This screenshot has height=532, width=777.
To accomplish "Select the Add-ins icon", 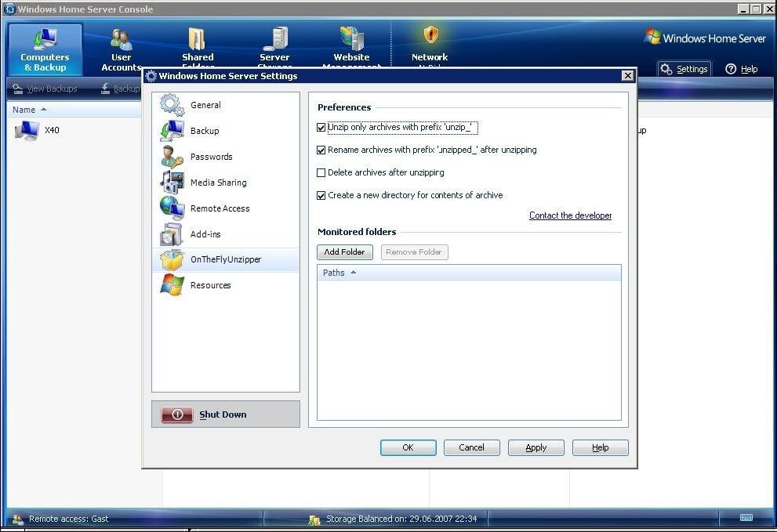I will point(172,234).
